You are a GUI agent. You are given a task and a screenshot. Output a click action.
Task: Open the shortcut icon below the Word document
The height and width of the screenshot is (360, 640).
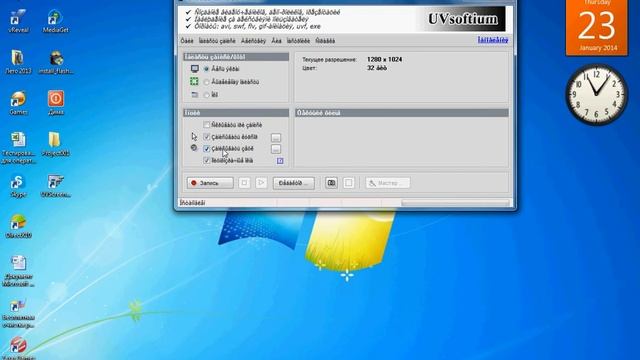coord(18,313)
